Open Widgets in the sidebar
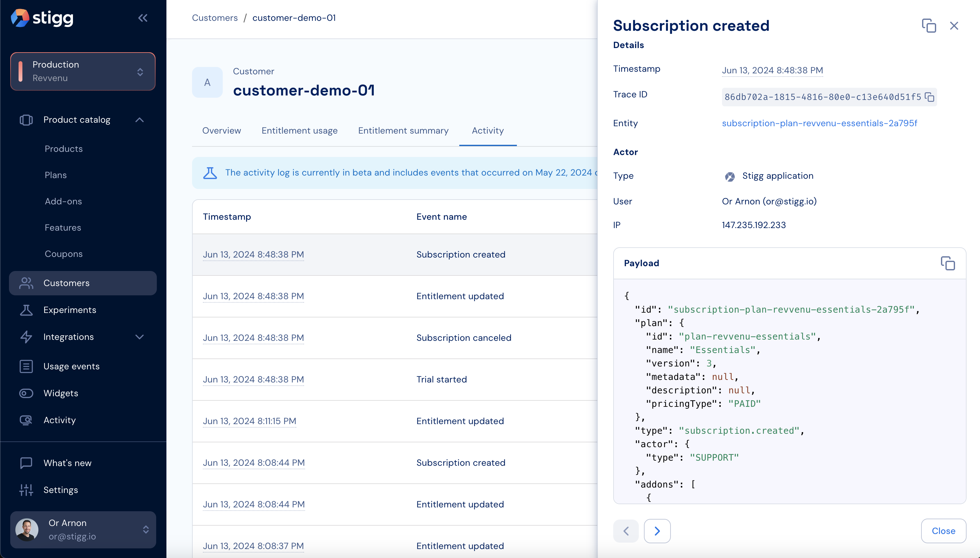This screenshot has width=980, height=558. click(x=61, y=393)
